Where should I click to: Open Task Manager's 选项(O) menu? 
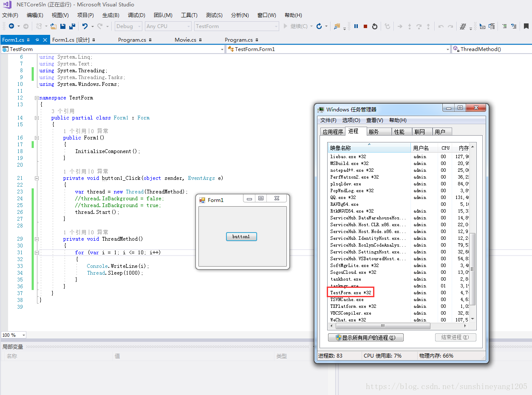[x=351, y=120]
